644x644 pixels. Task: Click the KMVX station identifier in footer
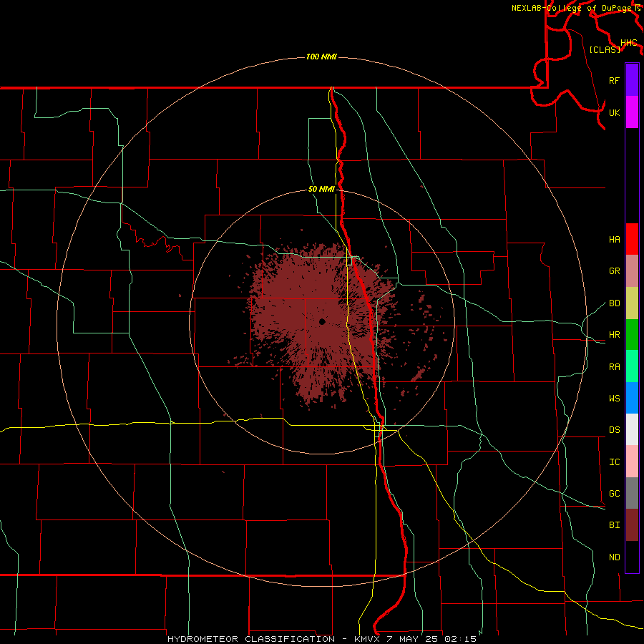coord(368,639)
